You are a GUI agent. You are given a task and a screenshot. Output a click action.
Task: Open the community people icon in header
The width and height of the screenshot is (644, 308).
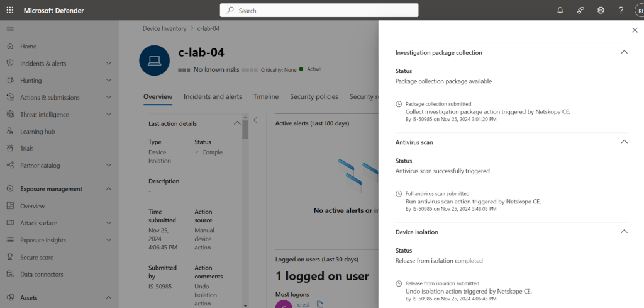(x=580, y=10)
